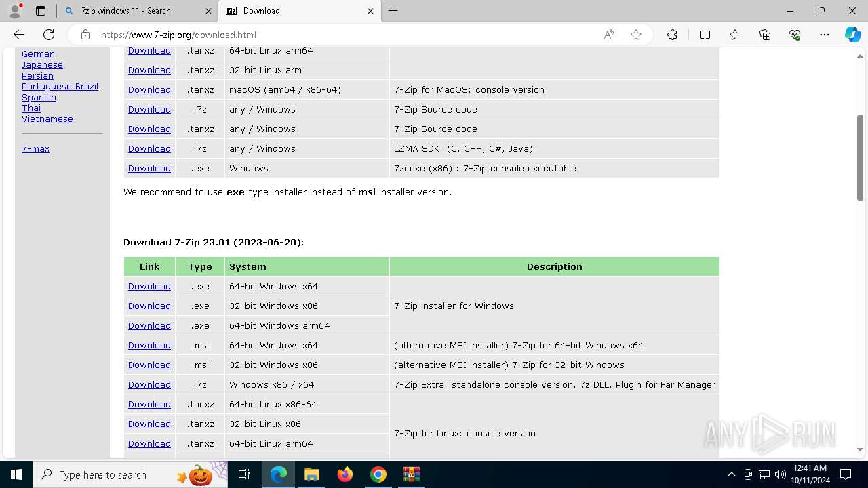Open the Extensions puzzle icon
This screenshot has width=868, height=488.
(x=672, y=35)
